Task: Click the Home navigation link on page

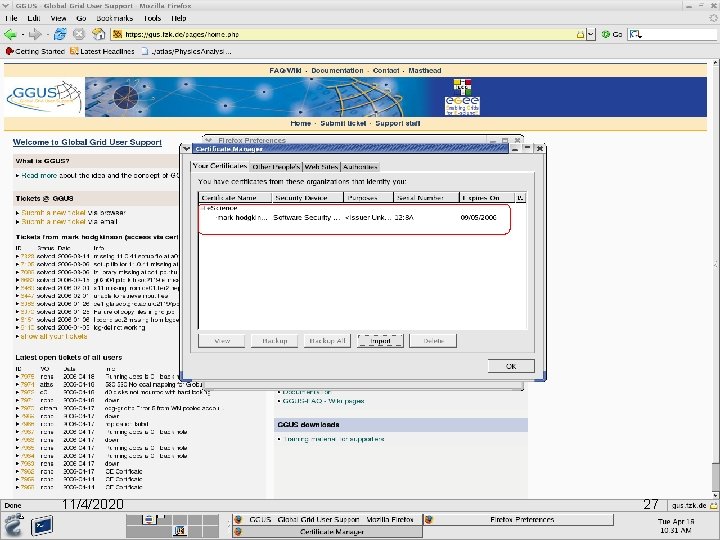Action: click(x=300, y=124)
